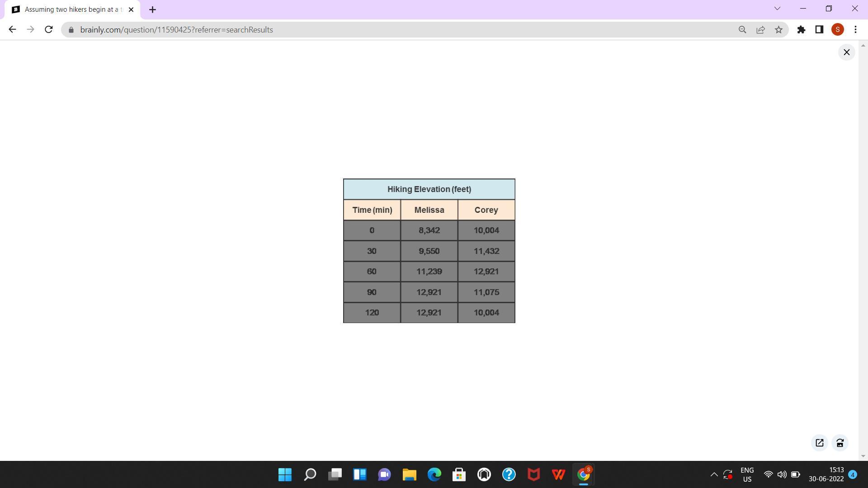Image resolution: width=868 pixels, height=488 pixels.
Task: Open volume control in system tray
Action: coord(782,474)
